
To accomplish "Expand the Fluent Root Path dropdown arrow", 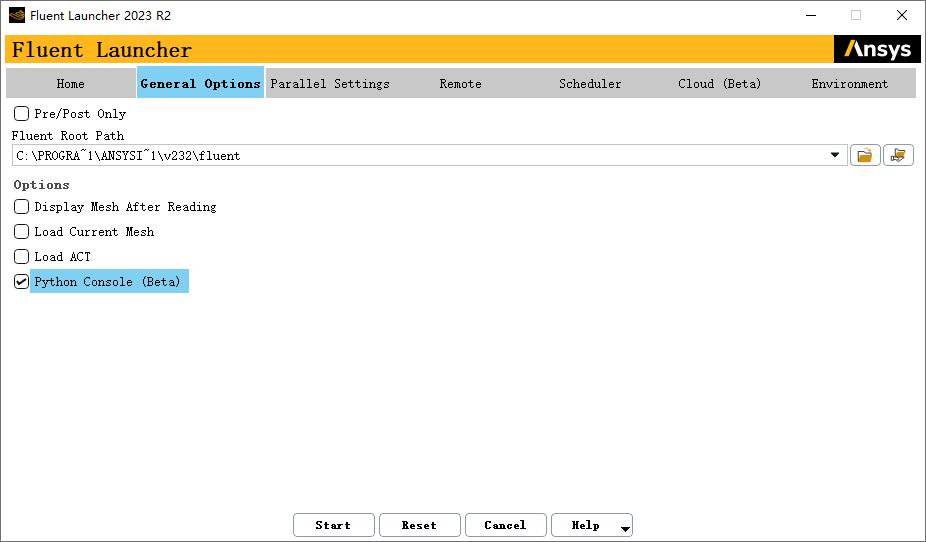I will 834,155.
